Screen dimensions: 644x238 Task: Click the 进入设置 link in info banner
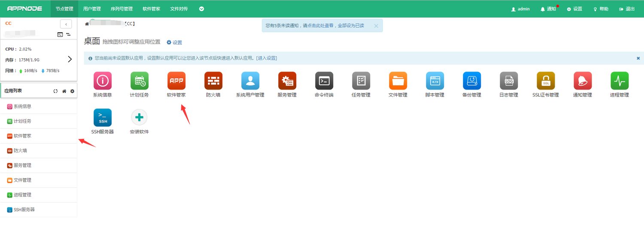click(x=267, y=58)
